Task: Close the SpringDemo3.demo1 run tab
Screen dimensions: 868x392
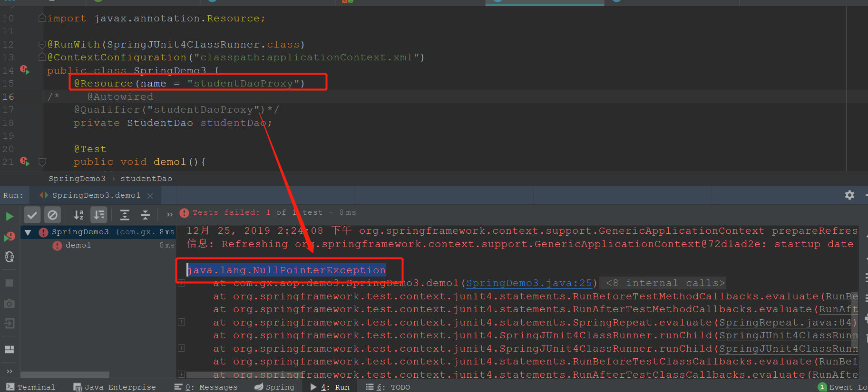Action: [150, 196]
